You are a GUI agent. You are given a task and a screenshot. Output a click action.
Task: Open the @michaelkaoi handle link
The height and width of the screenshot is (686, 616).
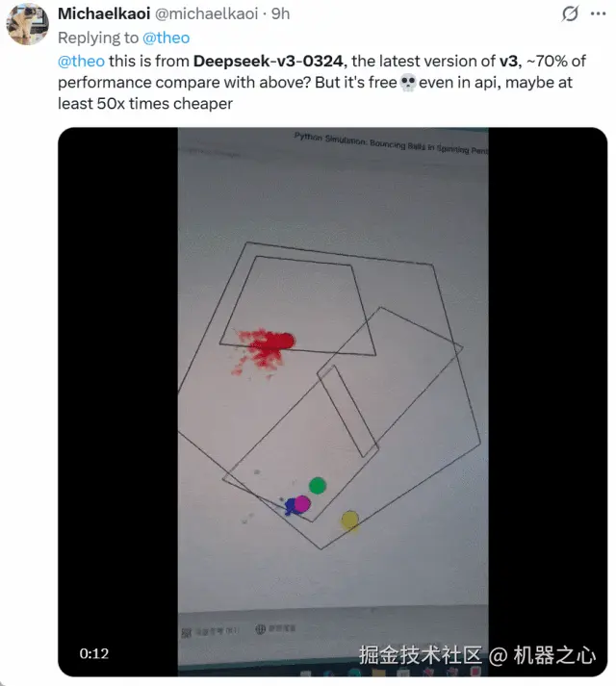[207, 13]
